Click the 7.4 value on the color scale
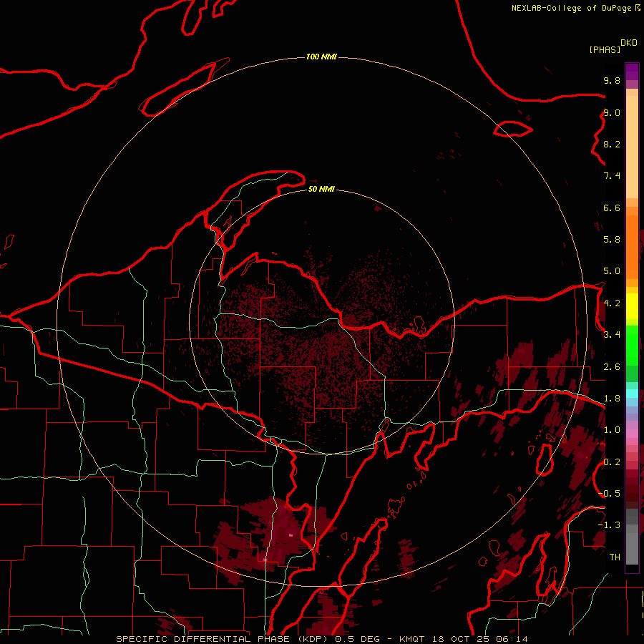The image size is (644, 644). [612, 176]
